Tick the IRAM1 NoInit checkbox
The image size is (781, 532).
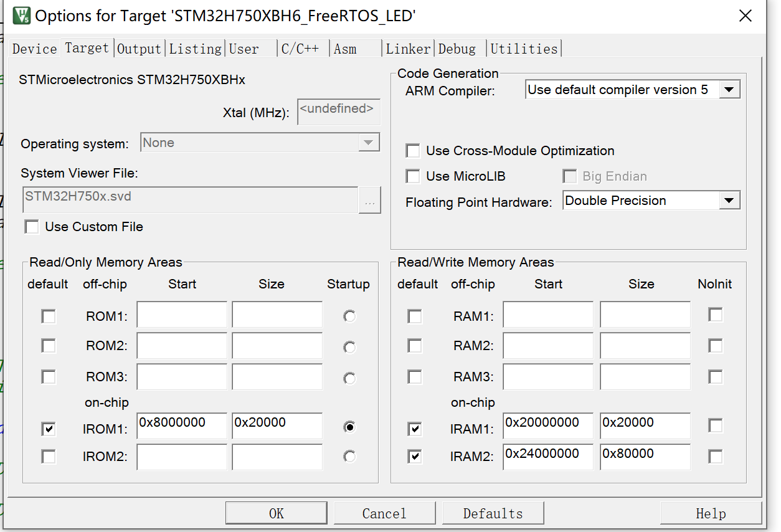[x=716, y=425]
